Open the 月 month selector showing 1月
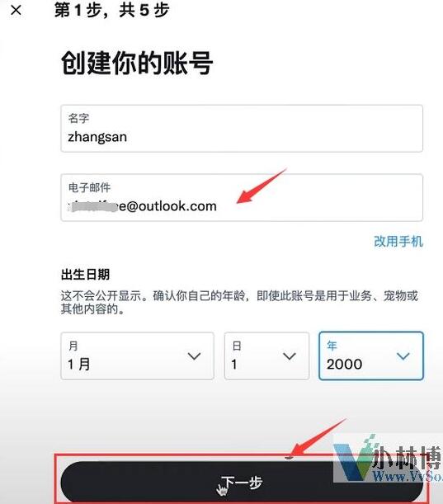 click(x=137, y=356)
